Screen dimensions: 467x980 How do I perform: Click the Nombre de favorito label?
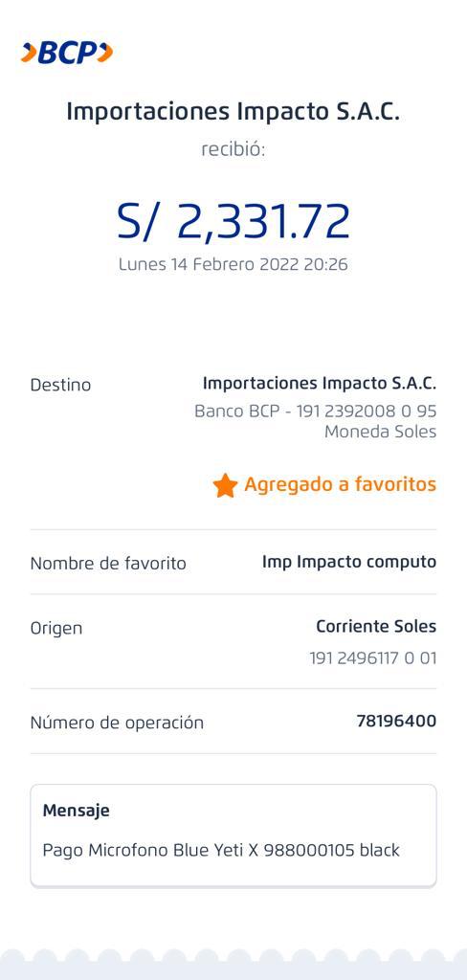tap(108, 564)
